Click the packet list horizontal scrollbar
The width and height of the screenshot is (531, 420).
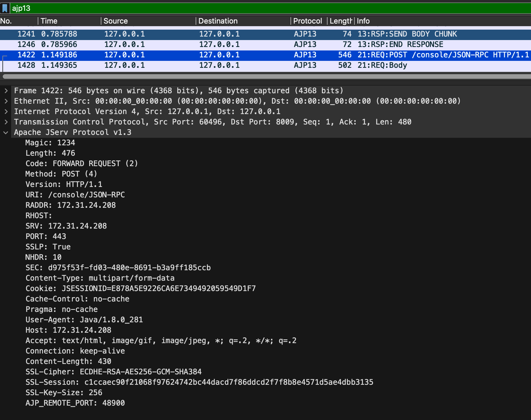[x=265, y=76]
